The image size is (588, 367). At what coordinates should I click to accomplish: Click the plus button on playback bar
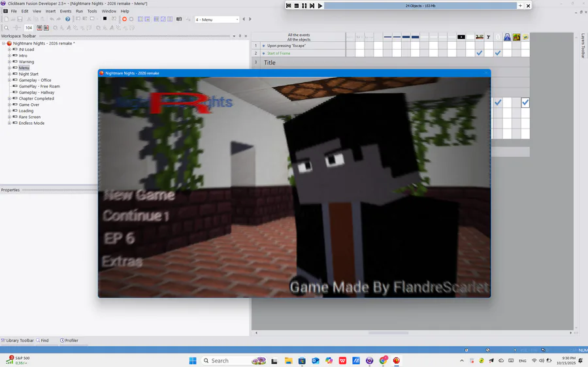(x=520, y=6)
